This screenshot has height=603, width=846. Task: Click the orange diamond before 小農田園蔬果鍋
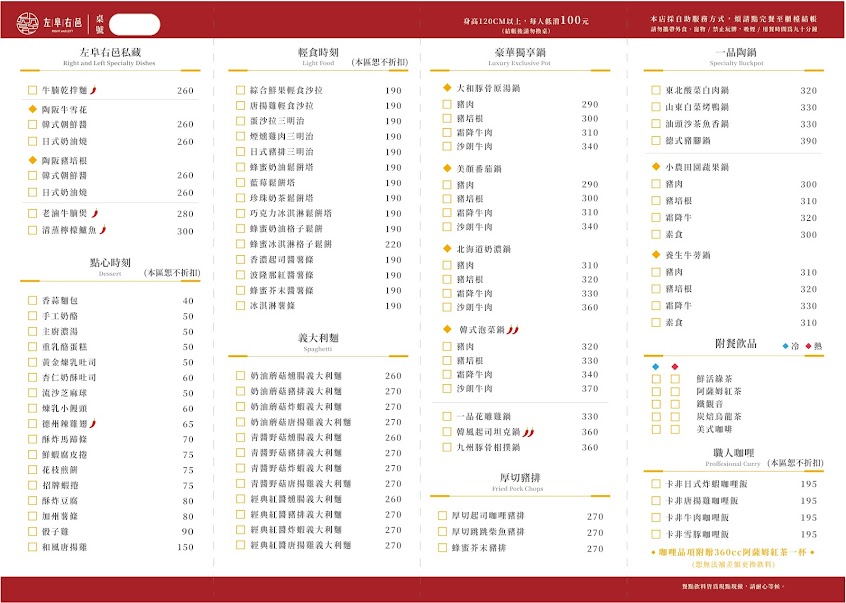coord(656,167)
